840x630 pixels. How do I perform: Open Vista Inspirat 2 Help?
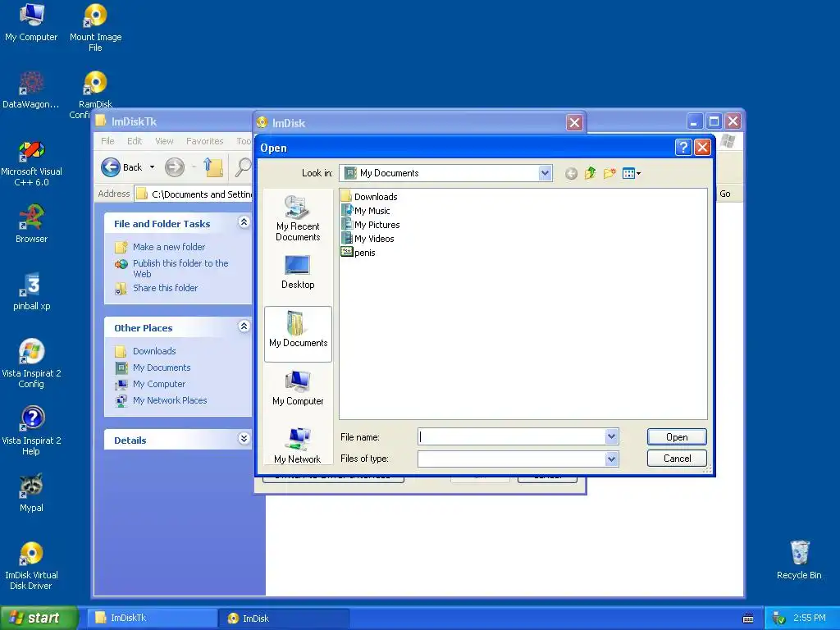pos(31,430)
